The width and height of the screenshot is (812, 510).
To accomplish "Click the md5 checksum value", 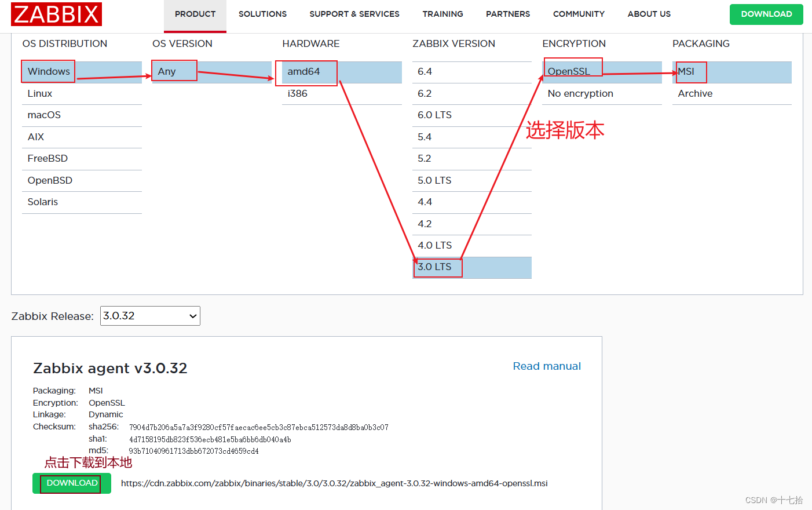I will 193,451.
